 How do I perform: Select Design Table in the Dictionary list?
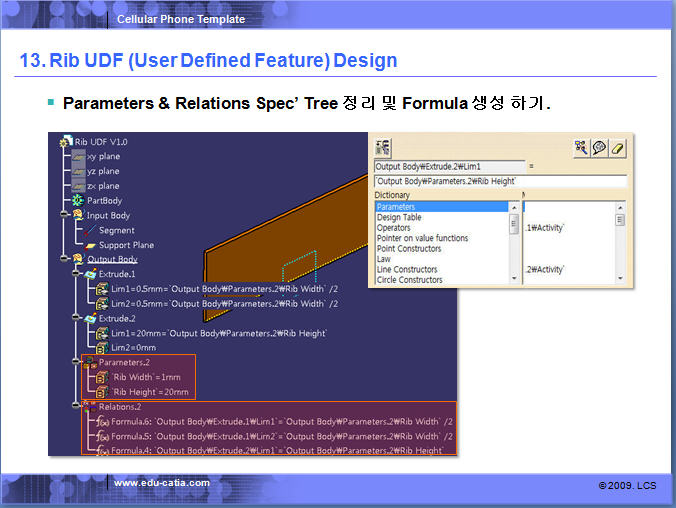pos(399,217)
